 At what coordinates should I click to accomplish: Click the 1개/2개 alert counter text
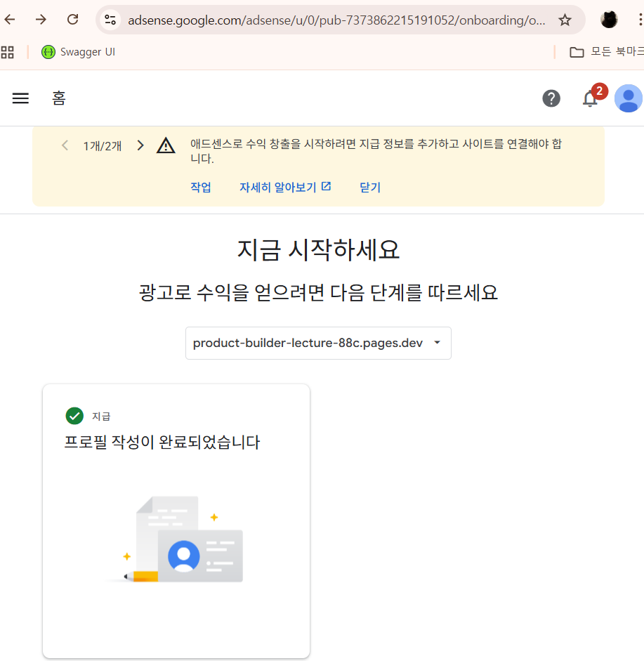pos(103,146)
